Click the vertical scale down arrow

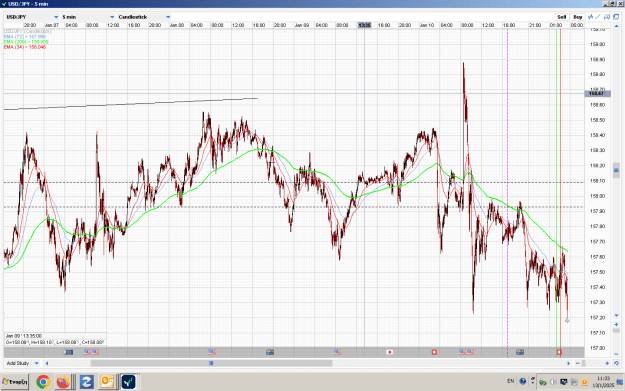(x=616, y=315)
